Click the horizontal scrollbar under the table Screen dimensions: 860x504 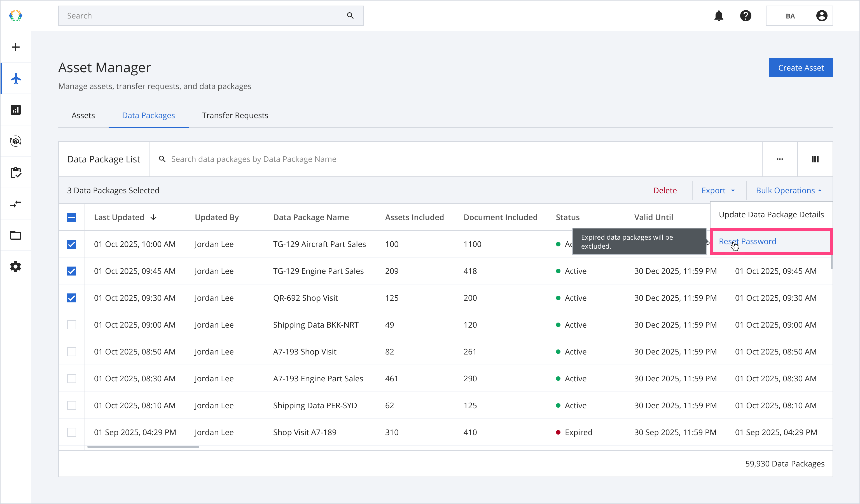pos(143,447)
